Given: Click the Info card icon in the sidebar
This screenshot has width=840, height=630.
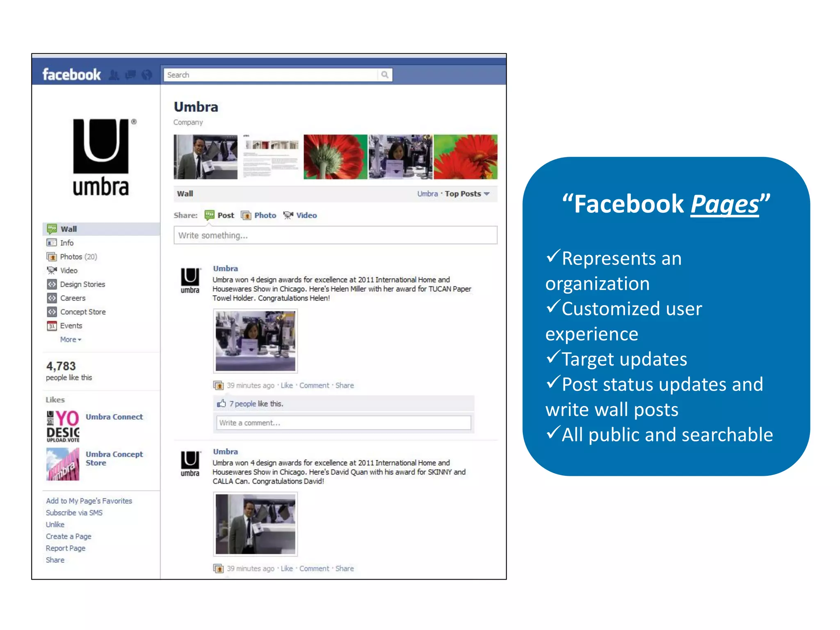Looking at the screenshot, I should coord(52,243).
